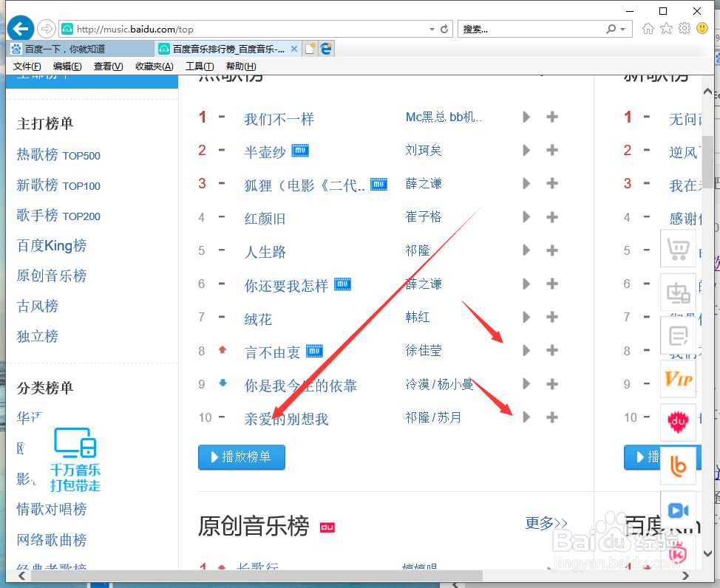
Task: Open 歌手榜 TOP200 in the sidebar
Action: tap(58, 215)
